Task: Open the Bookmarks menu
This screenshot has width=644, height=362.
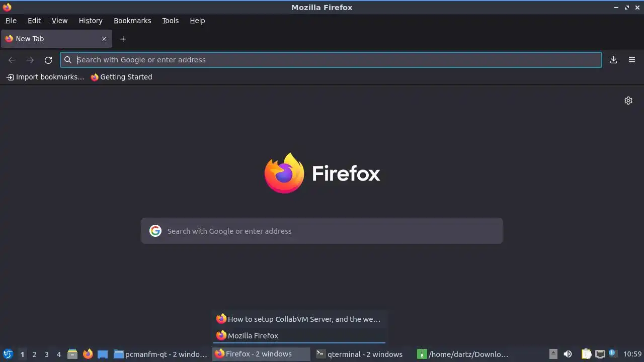Action: point(132,21)
